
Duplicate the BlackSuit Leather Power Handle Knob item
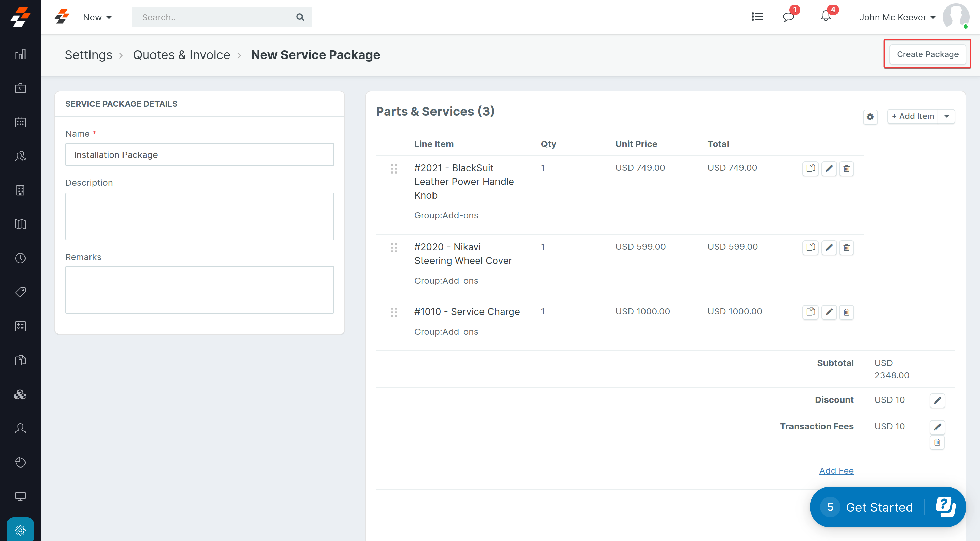(x=810, y=168)
